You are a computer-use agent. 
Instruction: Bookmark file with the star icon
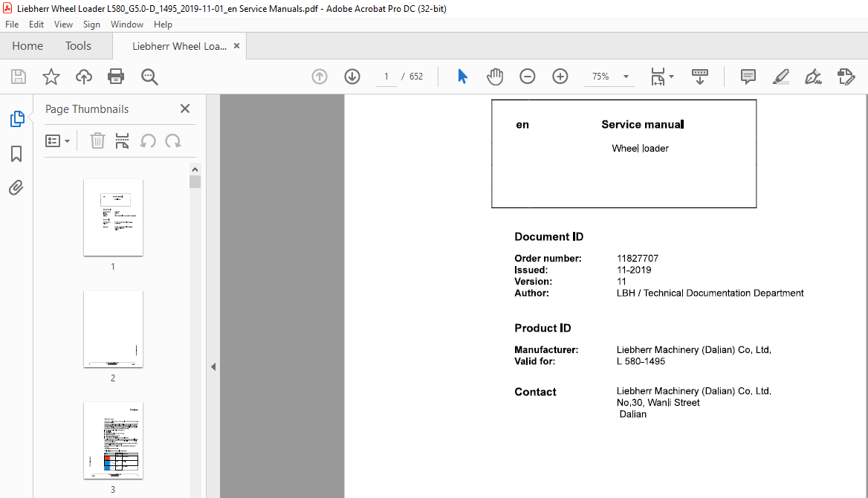point(51,77)
